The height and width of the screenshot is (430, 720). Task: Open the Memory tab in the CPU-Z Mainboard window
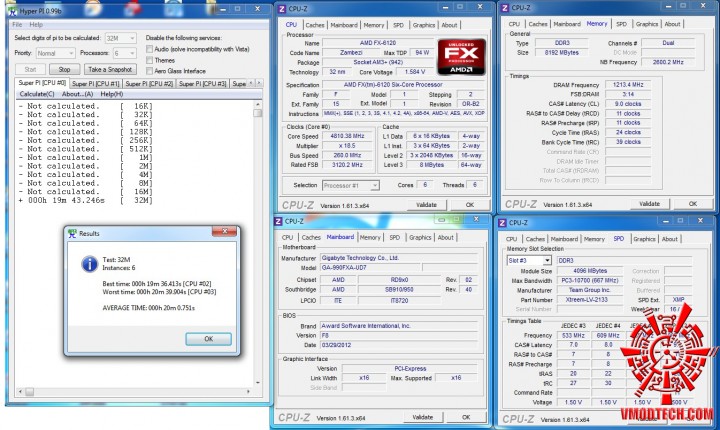(x=370, y=238)
